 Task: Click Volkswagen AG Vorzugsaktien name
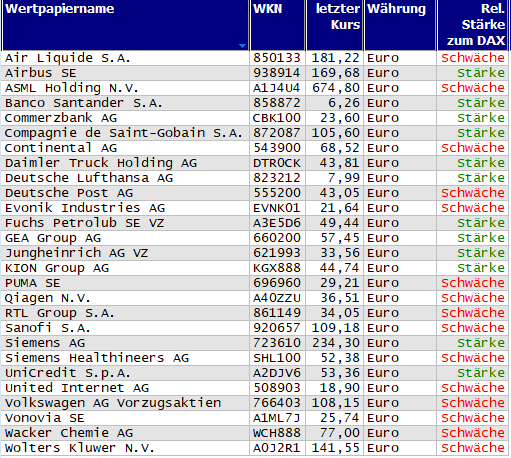coord(113,403)
